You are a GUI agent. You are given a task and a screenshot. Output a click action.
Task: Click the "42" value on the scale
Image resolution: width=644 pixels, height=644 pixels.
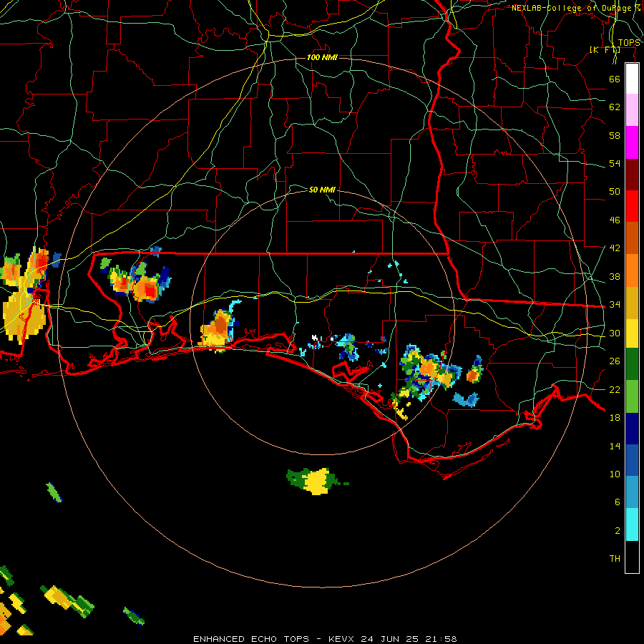pyautogui.click(x=615, y=248)
